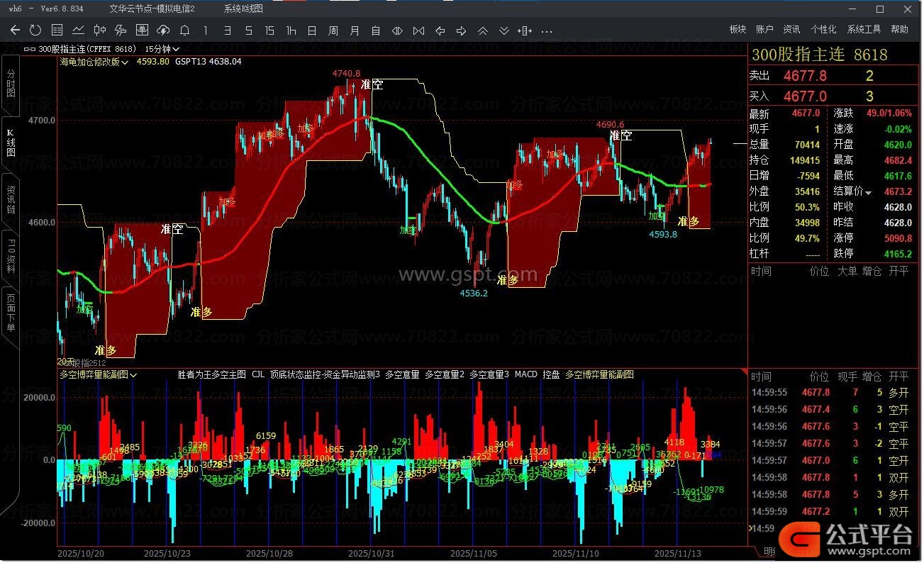
Task: Click the 结算价 switch arrow
Action: (869, 192)
